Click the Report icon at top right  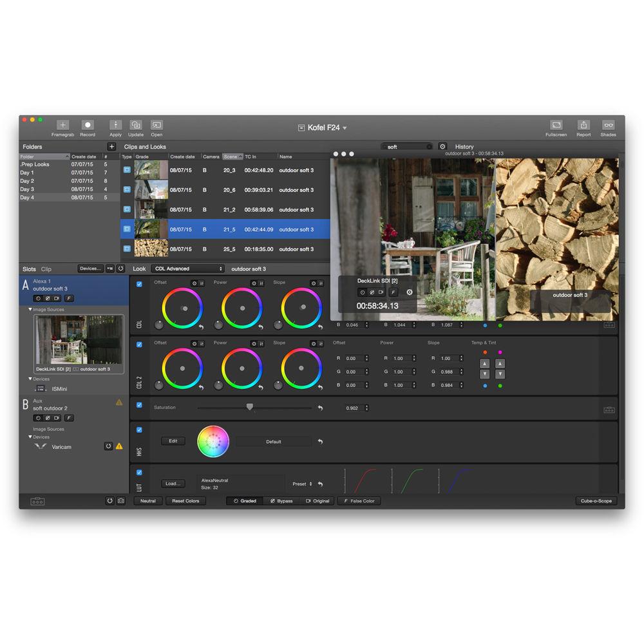583,126
